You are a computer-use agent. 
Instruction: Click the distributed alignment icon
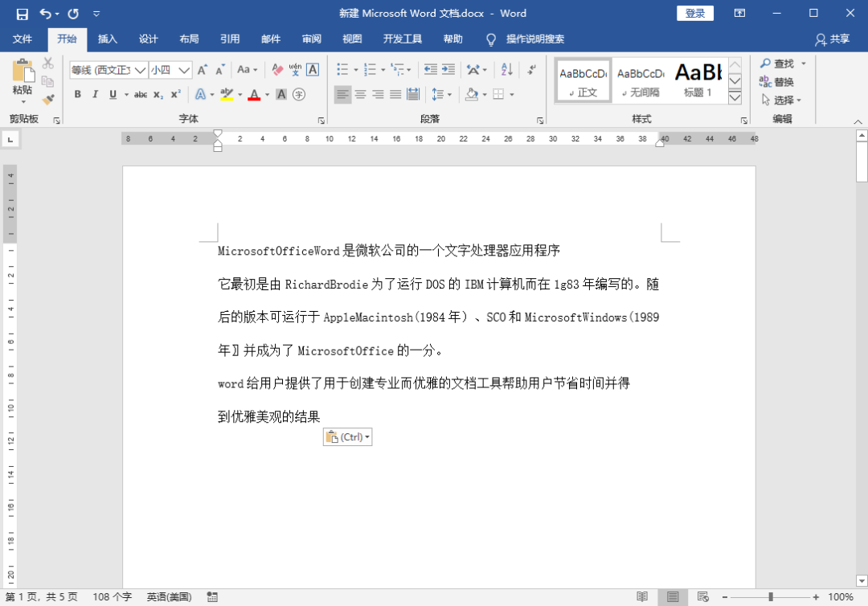click(413, 94)
